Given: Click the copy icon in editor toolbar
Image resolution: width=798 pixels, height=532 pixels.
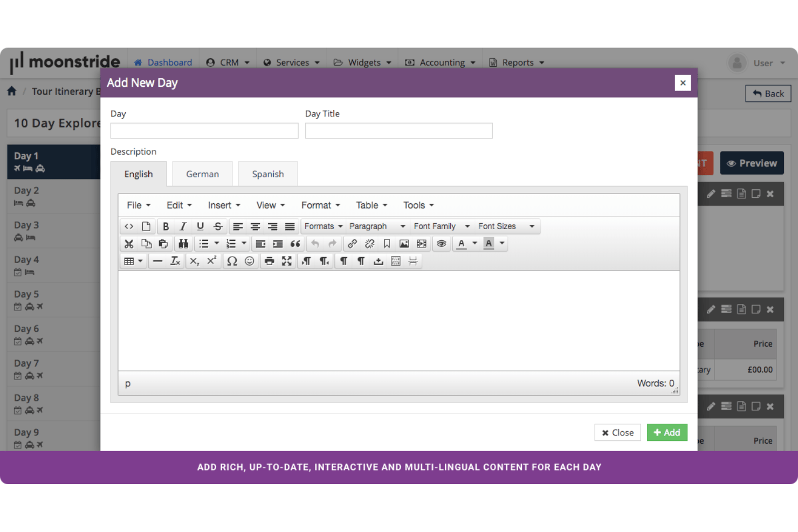Looking at the screenshot, I should [x=146, y=244].
